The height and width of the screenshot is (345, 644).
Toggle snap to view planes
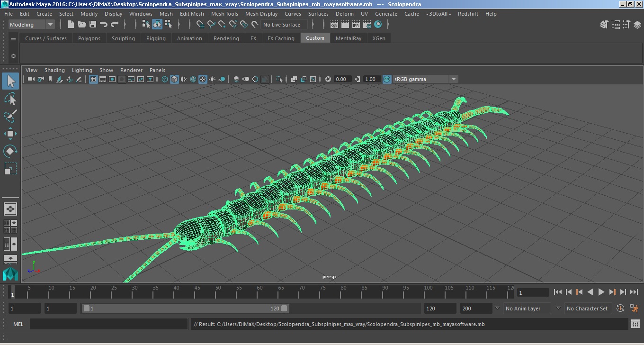click(244, 25)
